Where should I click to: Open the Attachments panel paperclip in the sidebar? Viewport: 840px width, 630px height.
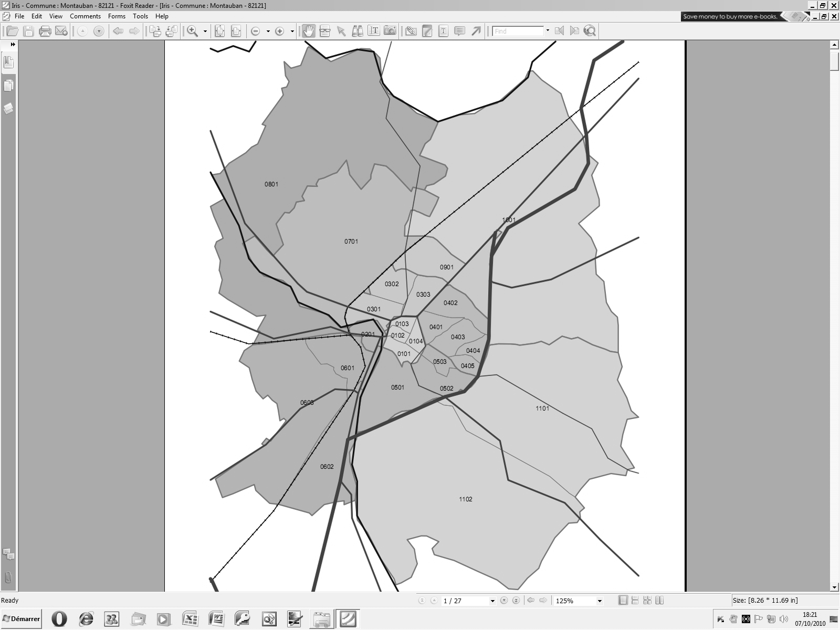[8, 578]
